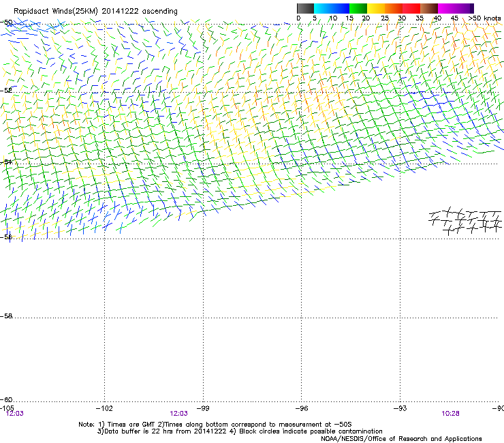Click the longitude label '-93'
Image resolution: width=504 pixels, height=443 pixels.
[400, 408]
